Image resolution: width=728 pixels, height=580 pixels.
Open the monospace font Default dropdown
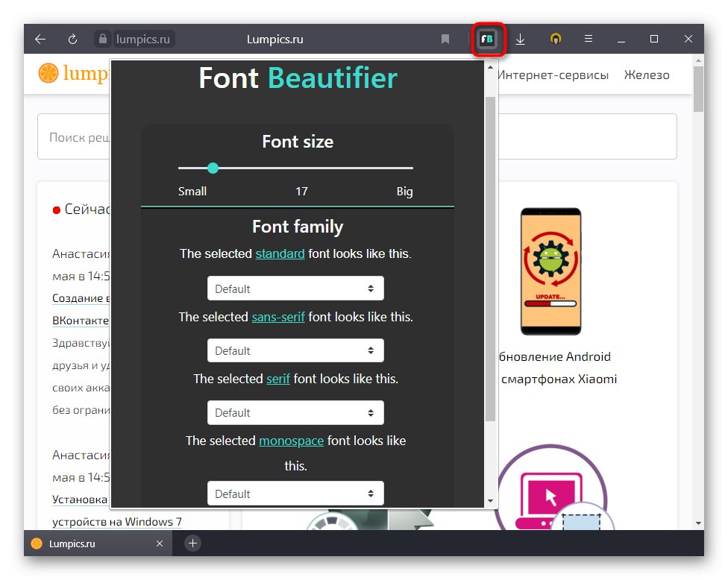(295, 494)
